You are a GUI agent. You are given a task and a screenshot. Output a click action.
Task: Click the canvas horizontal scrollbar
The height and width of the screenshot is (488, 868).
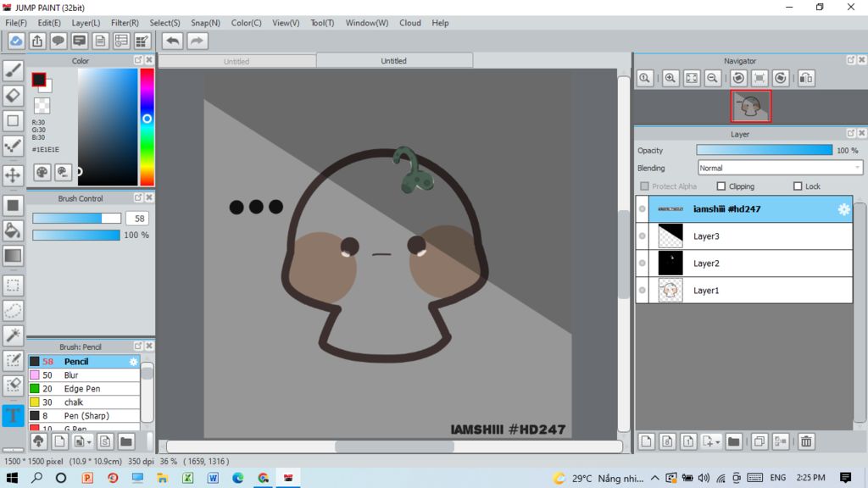point(394,446)
